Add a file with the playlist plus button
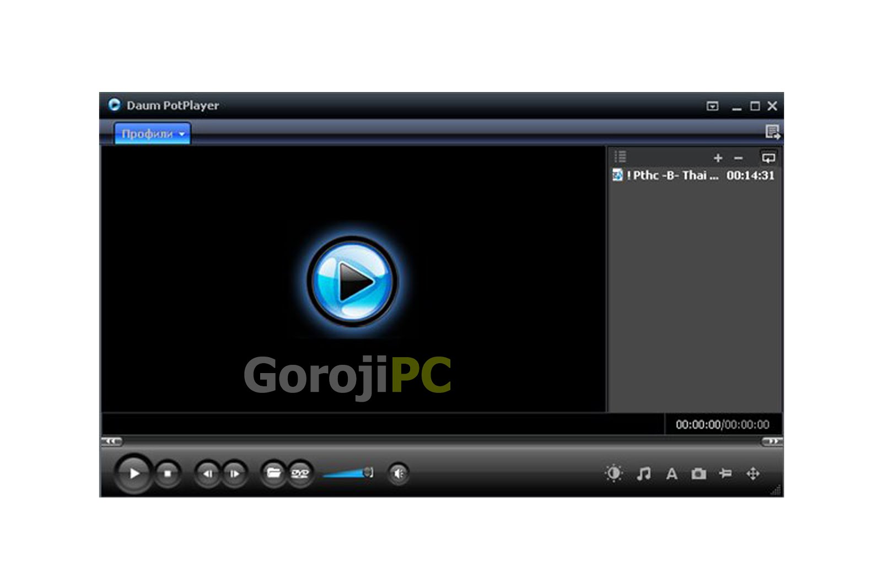Image resolution: width=882 pixels, height=588 pixels. [x=718, y=158]
